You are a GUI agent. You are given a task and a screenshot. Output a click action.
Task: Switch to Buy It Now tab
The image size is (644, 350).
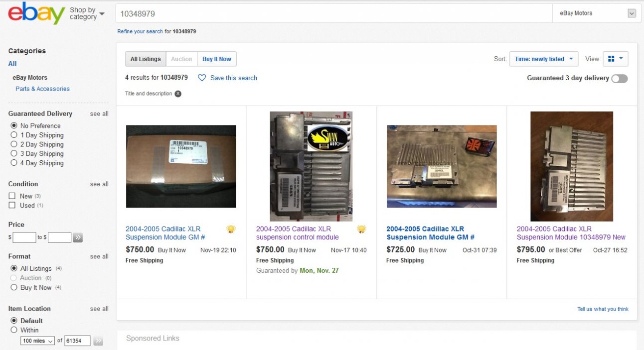tap(217, 59)
